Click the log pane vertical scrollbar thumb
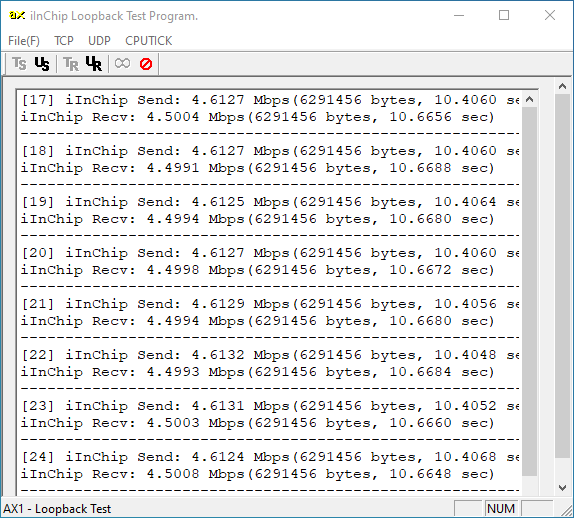The height and width of the screenshot is (518, 574). tap(529, 291)
